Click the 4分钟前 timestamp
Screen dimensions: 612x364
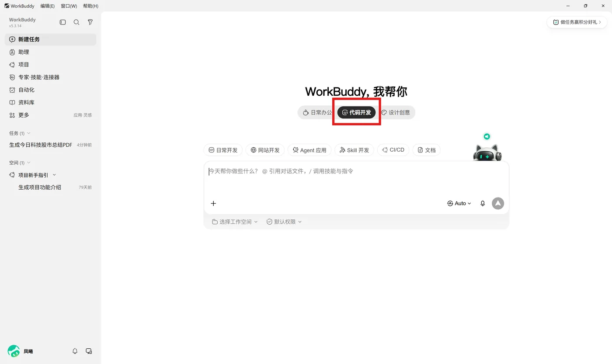[x=84, y=145]
